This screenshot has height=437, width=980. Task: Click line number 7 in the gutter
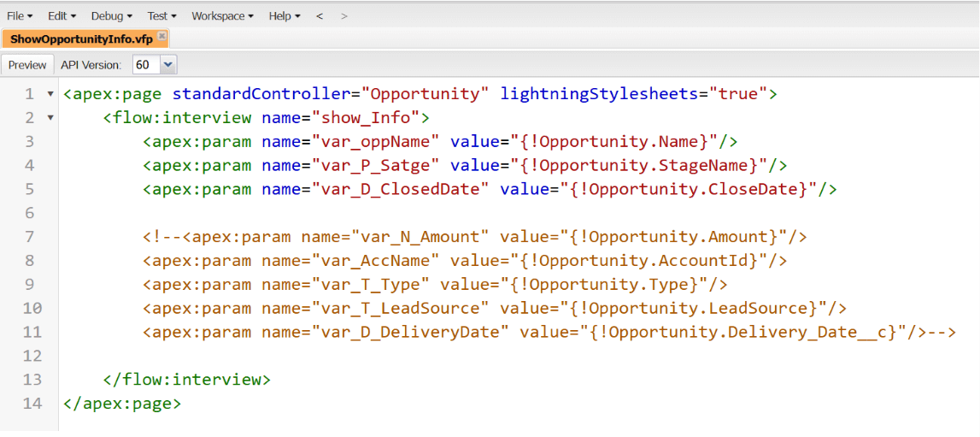pos(29,237)
